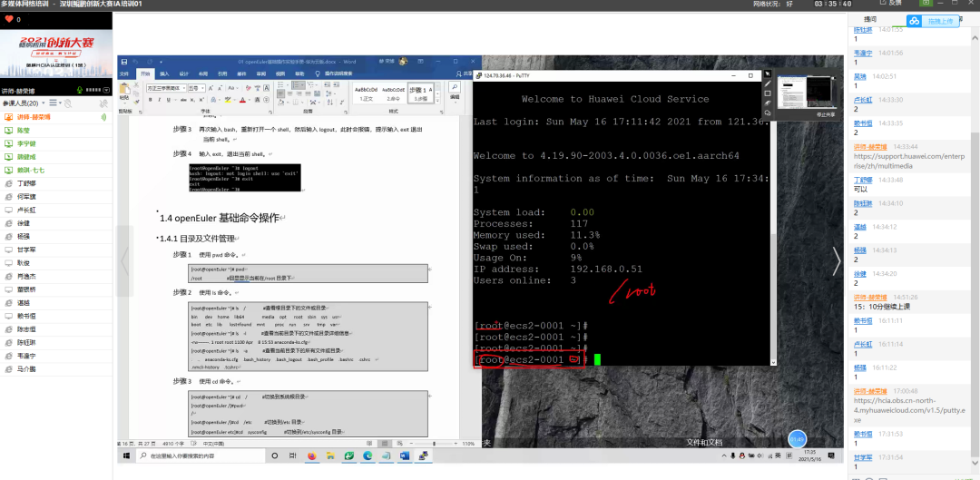Select attendee 陈莹 in participant list
This screenshot has height=480, width=980.
[24, 130]
